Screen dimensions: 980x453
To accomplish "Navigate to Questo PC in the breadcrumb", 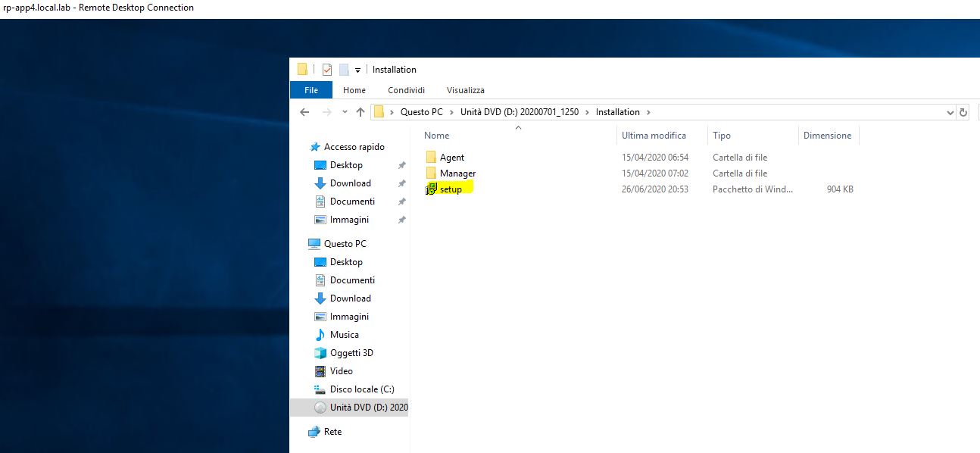I will click(x=422, y=112).
